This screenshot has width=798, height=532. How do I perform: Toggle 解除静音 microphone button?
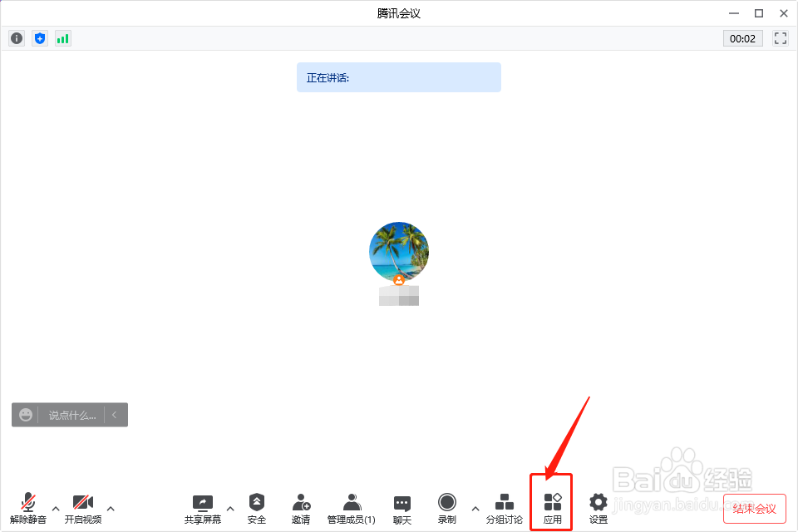point(28,509)
